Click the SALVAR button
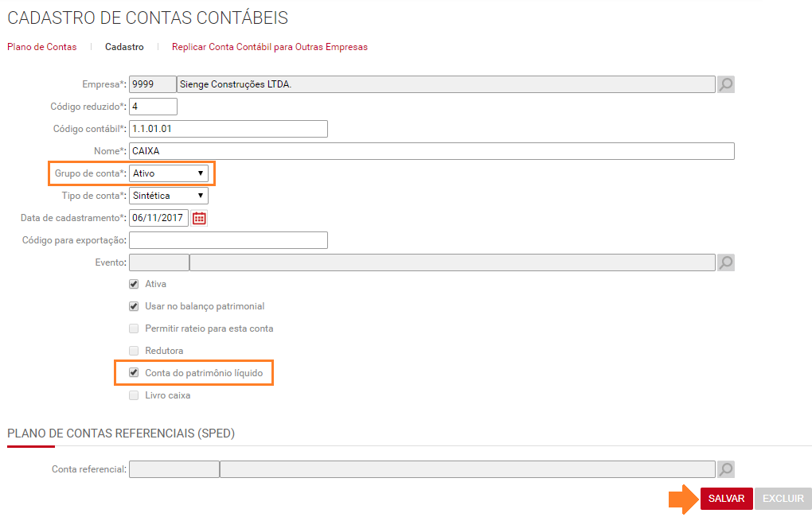The height and width of the screenshot is (517, 812). pyautogui.click(x=727, y=499)
